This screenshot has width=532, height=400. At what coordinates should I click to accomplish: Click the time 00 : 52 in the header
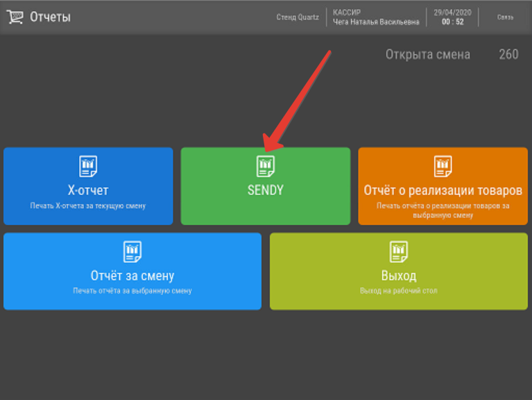[453, 22]
